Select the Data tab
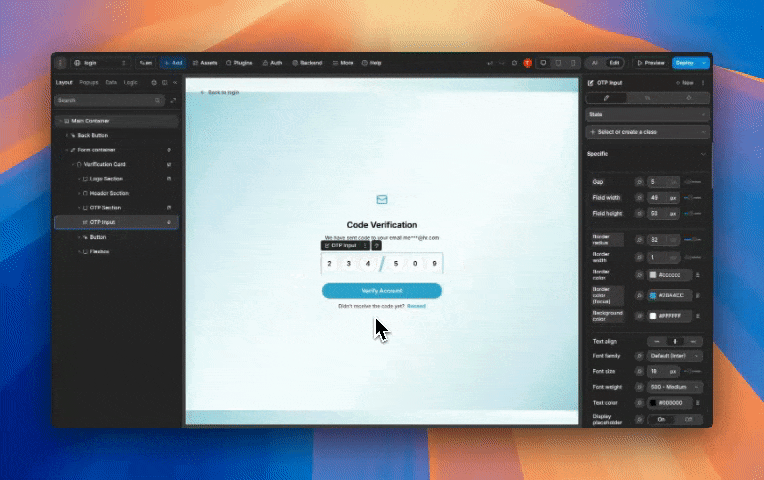Image resolution: width=764 pixels, height=480 pixels. [111, 82]
